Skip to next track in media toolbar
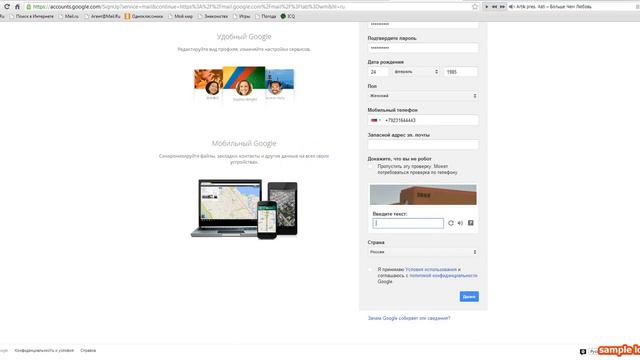The image size is (640, 360). 502,7
